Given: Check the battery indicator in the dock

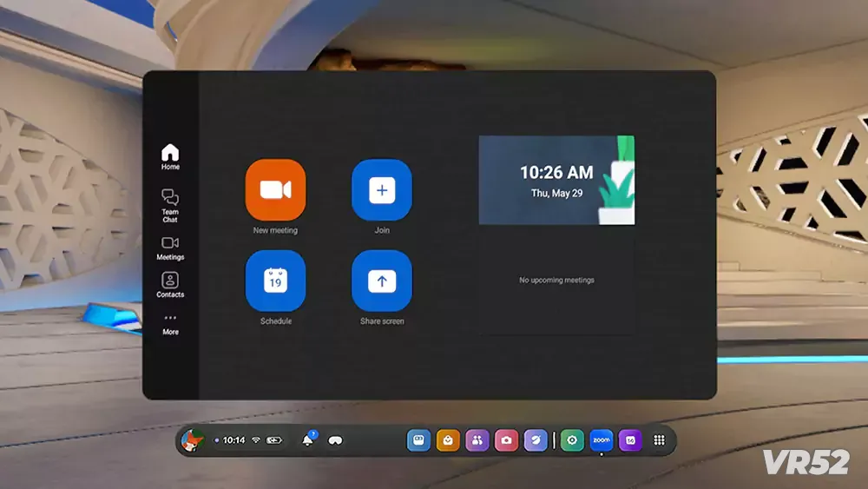Looking at the screenshot, I should point(274,440).
